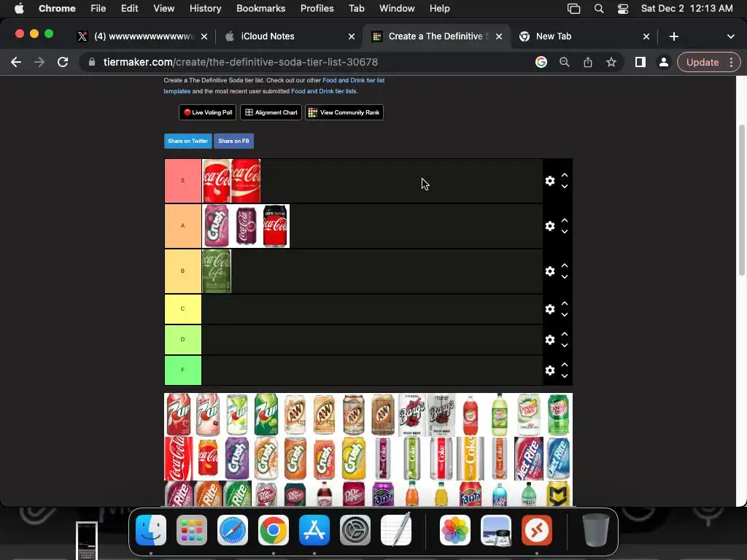The width and height of the screenshot is (747, 560).
Task: Open App Store from the Dock
Action: click(x=314, y=530)
